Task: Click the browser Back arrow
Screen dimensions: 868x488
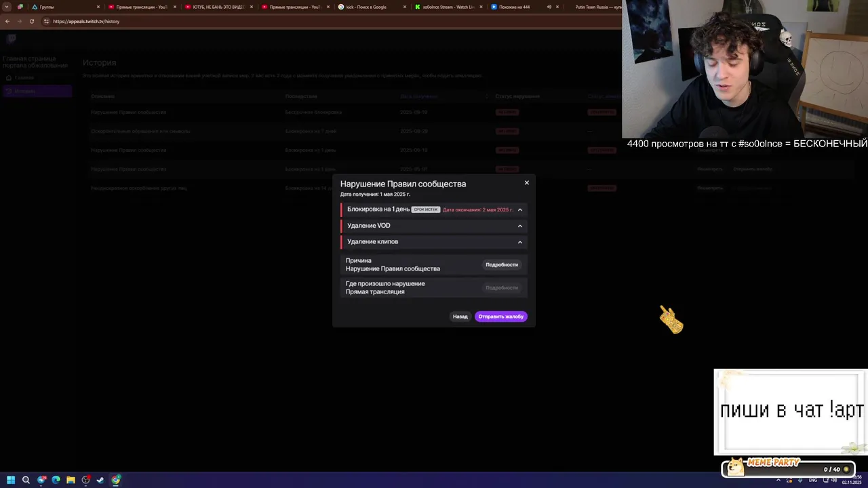Action: (x=7, y=21)
